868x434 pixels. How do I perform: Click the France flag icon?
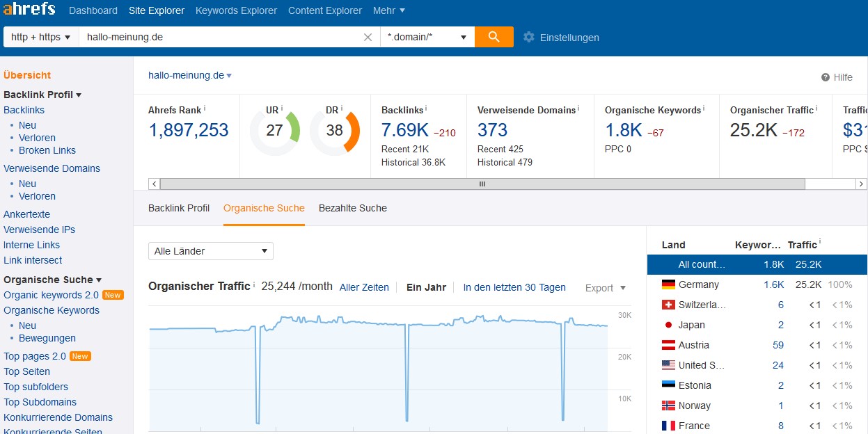point(668,426)
